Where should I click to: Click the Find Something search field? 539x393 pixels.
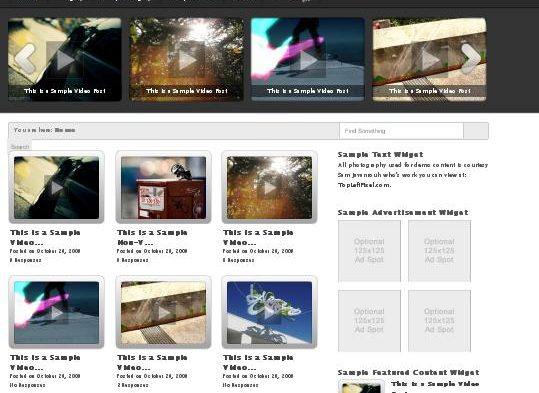(401, 131)
